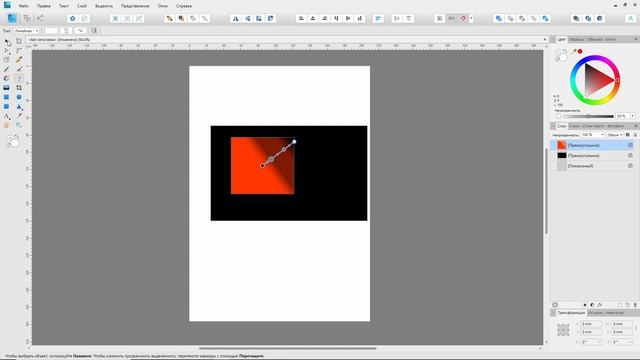640x360 pixels.
Task: Switch to the Образцы tab
Action: [x=577, y=39]
